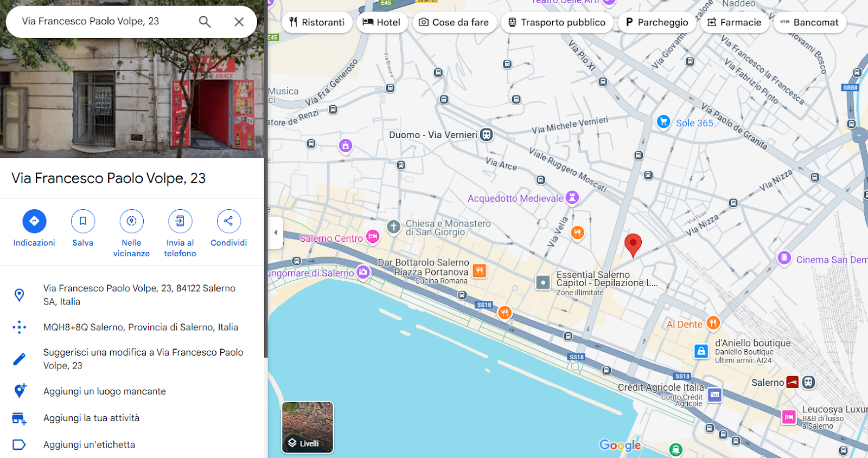Click Sole 365 shopping marker
The height and width of the screenshot is (458, 868).
click(x=663, y=122)
